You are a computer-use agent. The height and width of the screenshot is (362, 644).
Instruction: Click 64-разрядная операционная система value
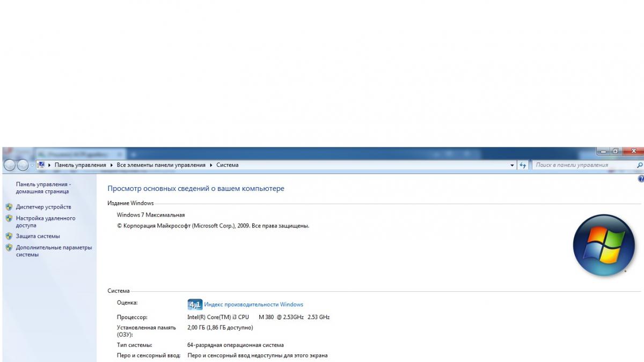(x=236, y=345)
